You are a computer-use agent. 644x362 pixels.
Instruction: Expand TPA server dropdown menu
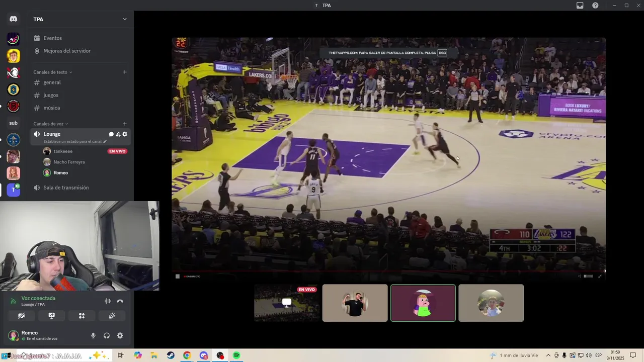(125, 19)
